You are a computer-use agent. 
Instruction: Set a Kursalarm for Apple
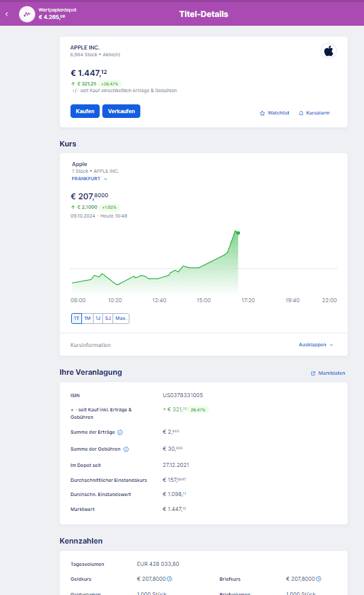314,113
